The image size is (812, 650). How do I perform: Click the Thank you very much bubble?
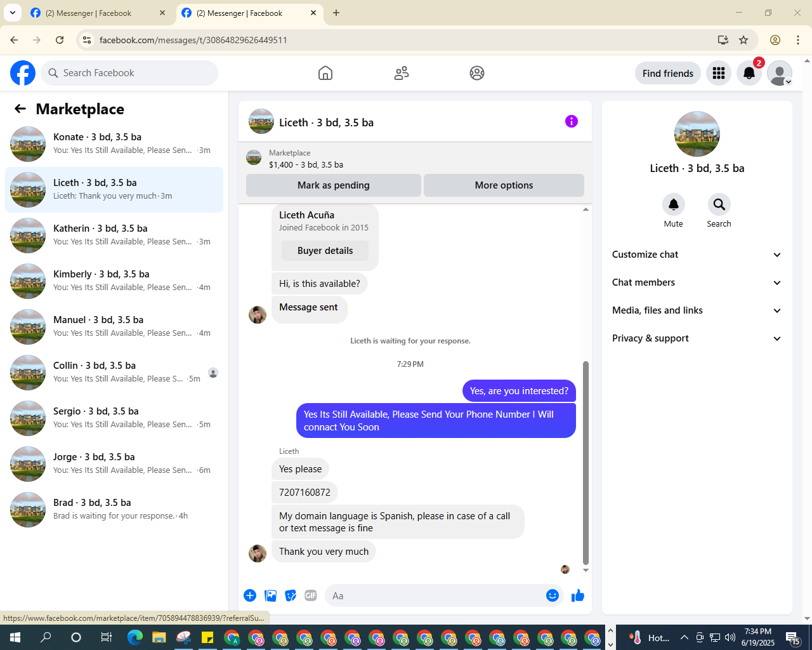click(324, 552)
